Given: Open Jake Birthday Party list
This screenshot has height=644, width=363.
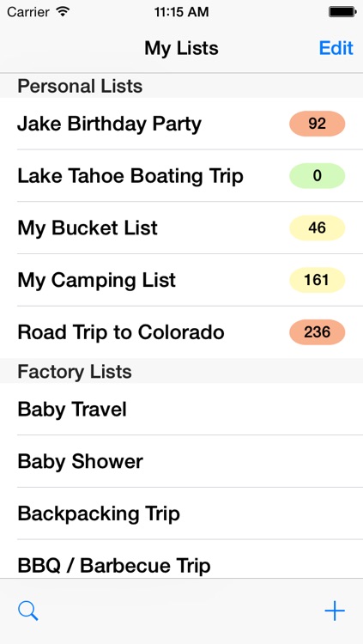Looking at the screenshot, I should (182, 124).
